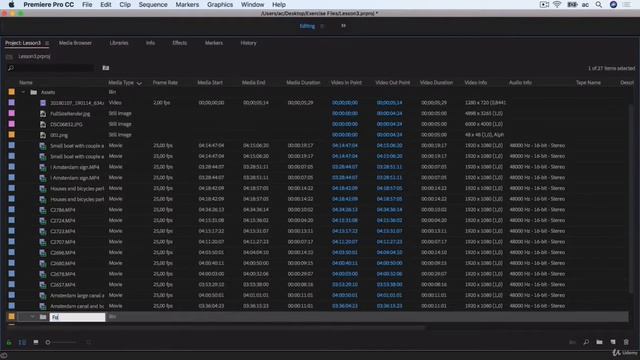Sort by Audio Info column header
Image resolution: width=640 pixels, height=360 pixels.
pyautogui.click(x=520, y=82)
